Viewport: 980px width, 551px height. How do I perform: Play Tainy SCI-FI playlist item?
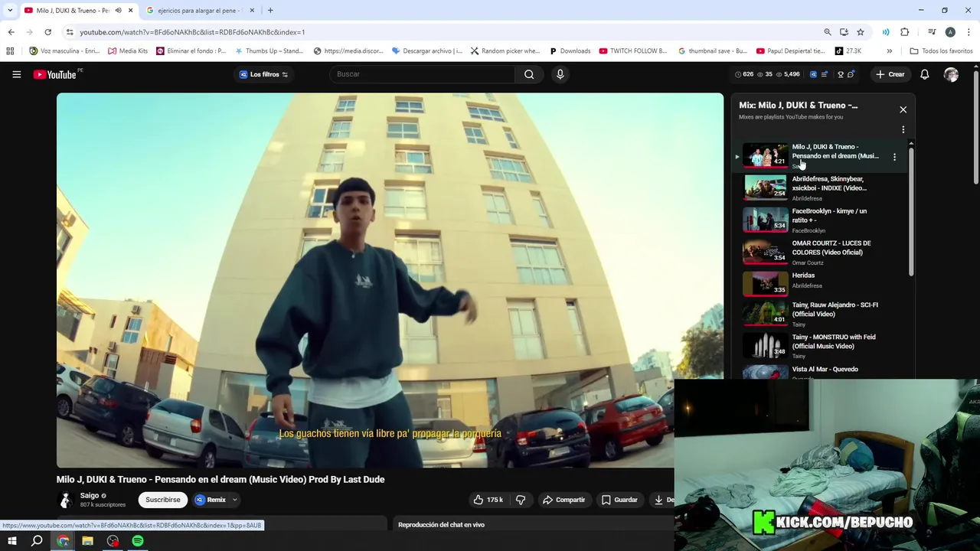(x=819, y=314)
